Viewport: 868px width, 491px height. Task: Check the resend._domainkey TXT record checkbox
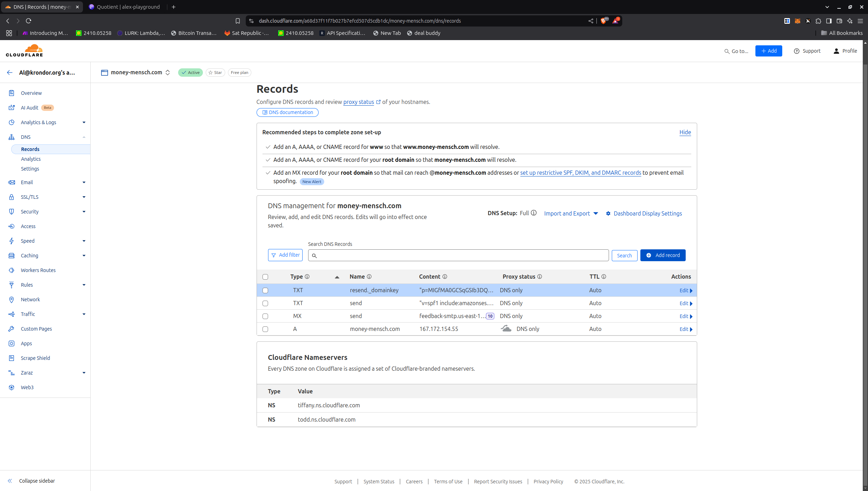tap(265, 290)
